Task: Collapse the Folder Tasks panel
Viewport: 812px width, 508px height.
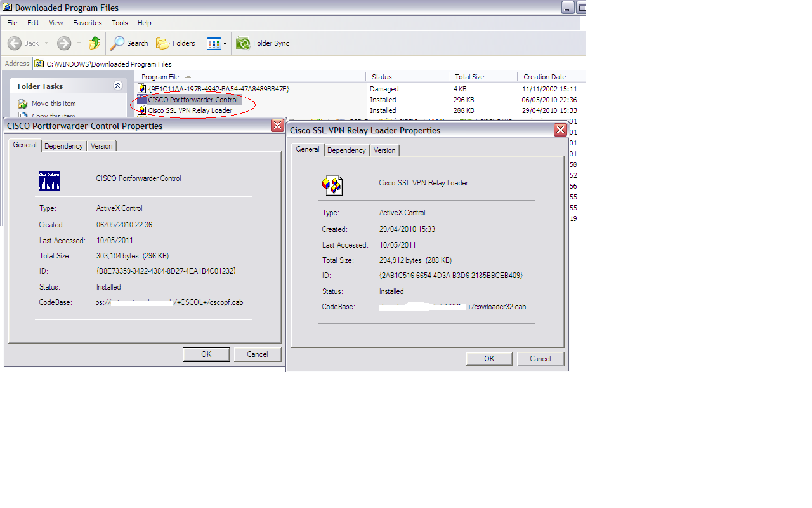Action: [117, 86]
